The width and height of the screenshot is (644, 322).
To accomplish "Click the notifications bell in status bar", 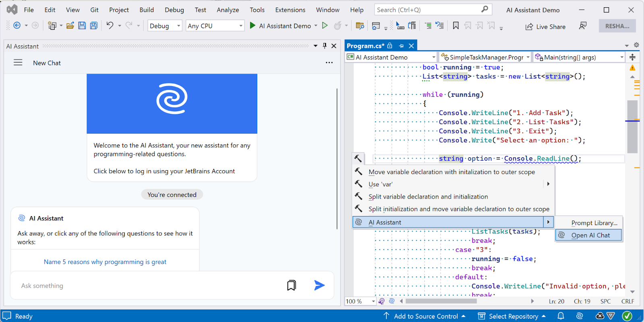I will point(561,316).
